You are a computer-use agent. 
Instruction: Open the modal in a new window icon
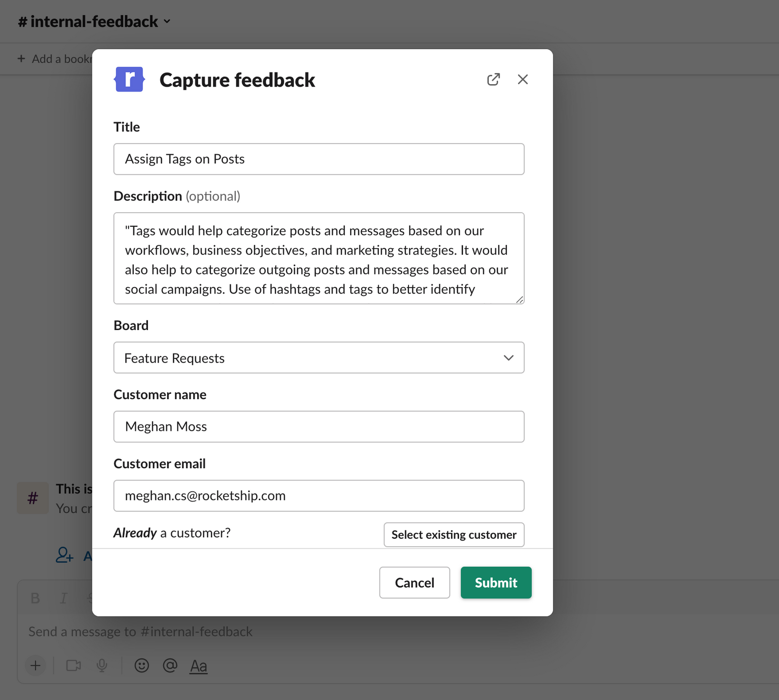pyautogui.click(x=493, y=79)
